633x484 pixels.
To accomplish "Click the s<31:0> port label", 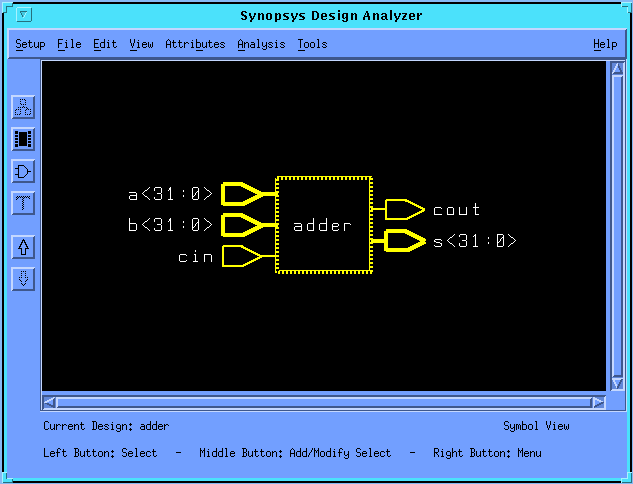I will point(475,241).
